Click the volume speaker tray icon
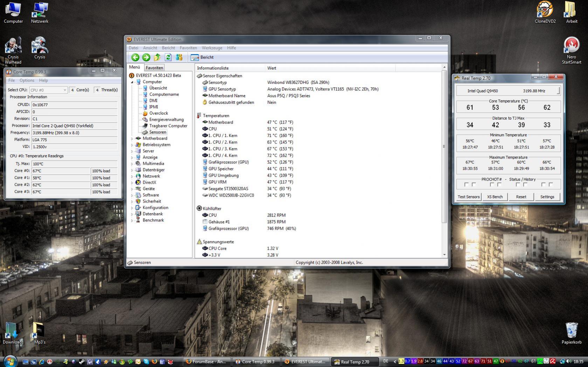The width and height of the screenshot is (588, 367). (568, 361)
